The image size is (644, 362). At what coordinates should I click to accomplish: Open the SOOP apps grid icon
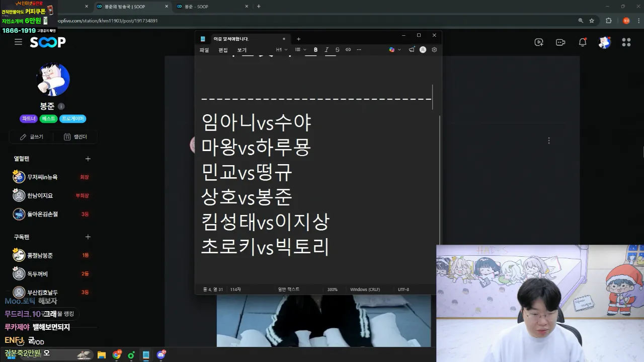pos(625,42)
